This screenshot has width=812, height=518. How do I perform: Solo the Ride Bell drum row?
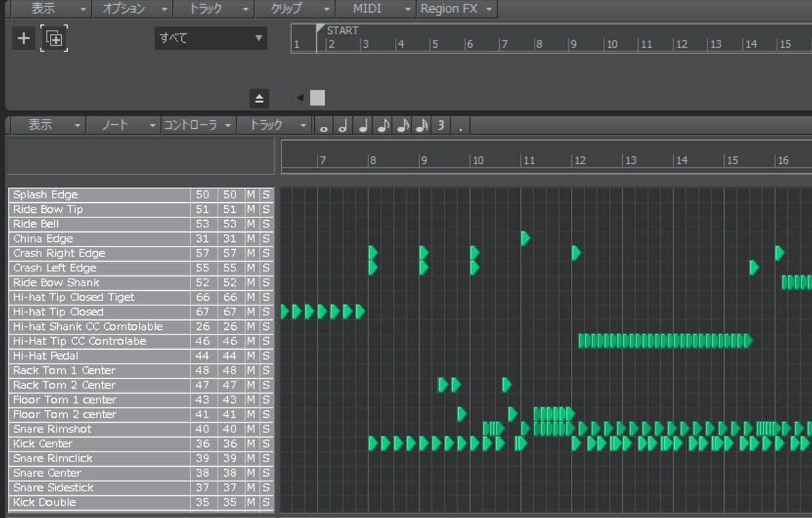click(x=266, y=224)
